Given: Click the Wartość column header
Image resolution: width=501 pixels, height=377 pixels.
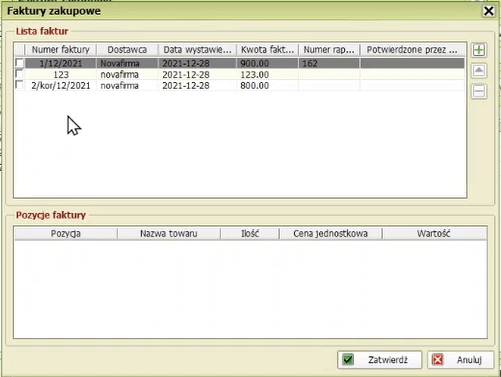Looking at the screenshot, I should click(434, 234).
